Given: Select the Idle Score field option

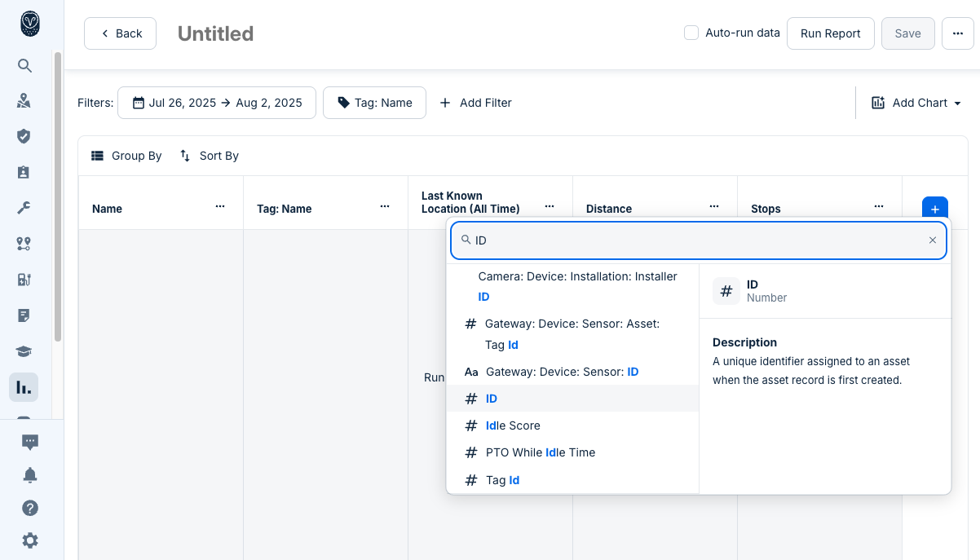Looking at the screenshot, I should click(x=513, y=426).
